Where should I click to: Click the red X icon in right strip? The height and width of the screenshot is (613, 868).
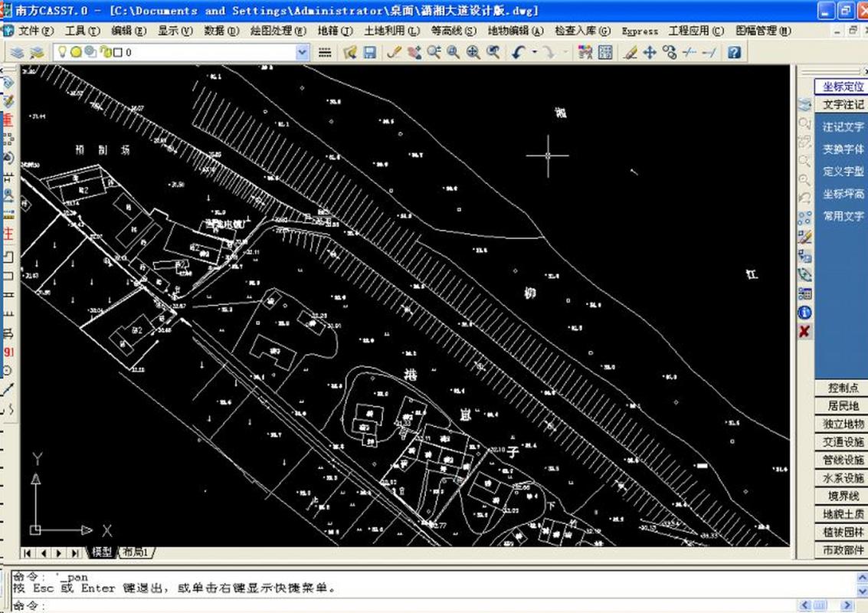coord(804,332)
